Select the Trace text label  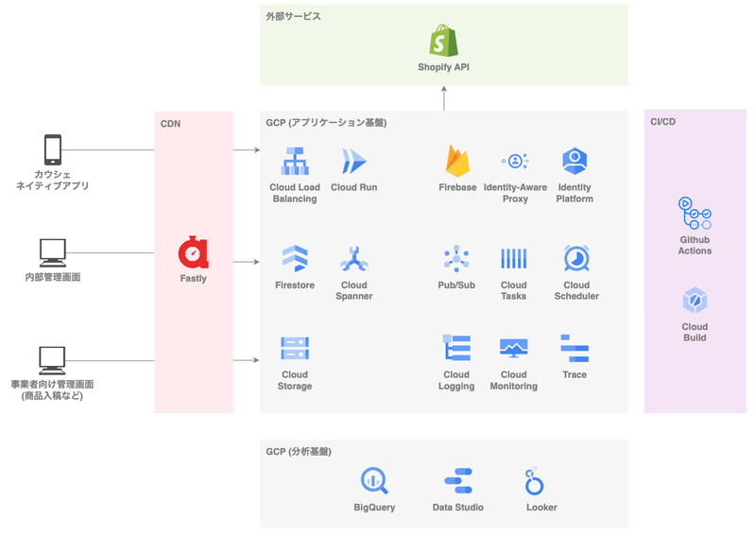(575, 375)
